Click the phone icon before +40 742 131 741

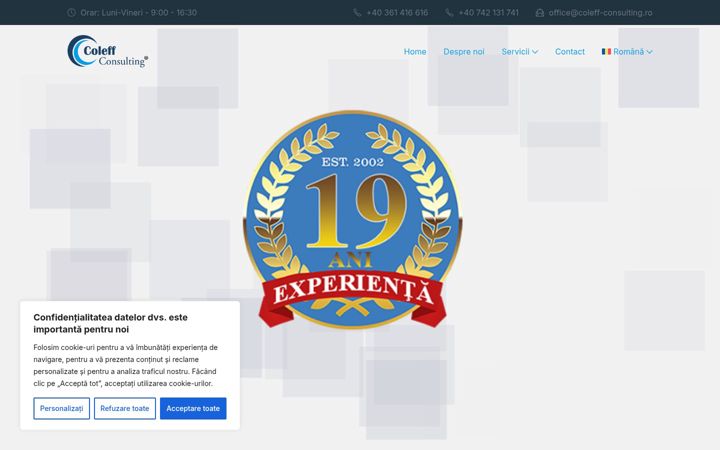[x=449, y=12]
